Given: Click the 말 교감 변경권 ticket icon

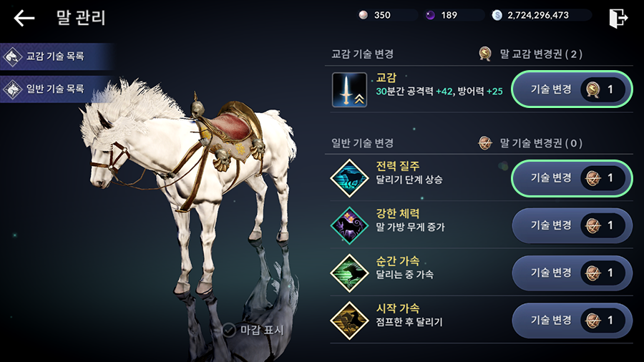Looking at the screenshot, I should (485, 54).
